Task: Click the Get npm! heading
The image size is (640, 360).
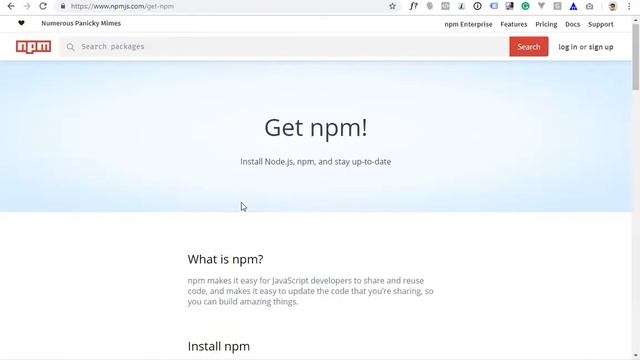Action: 316,128
